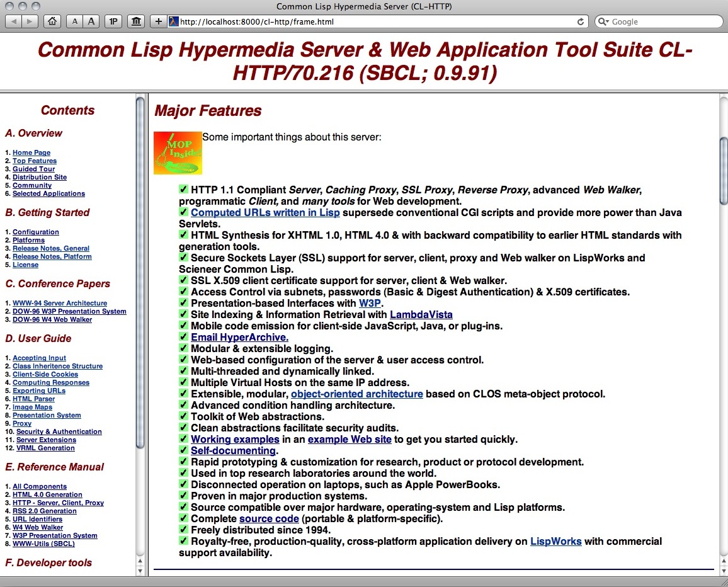
Task: Open HTTP - Server, Client, Proxy link
Action: coord(58,503)
